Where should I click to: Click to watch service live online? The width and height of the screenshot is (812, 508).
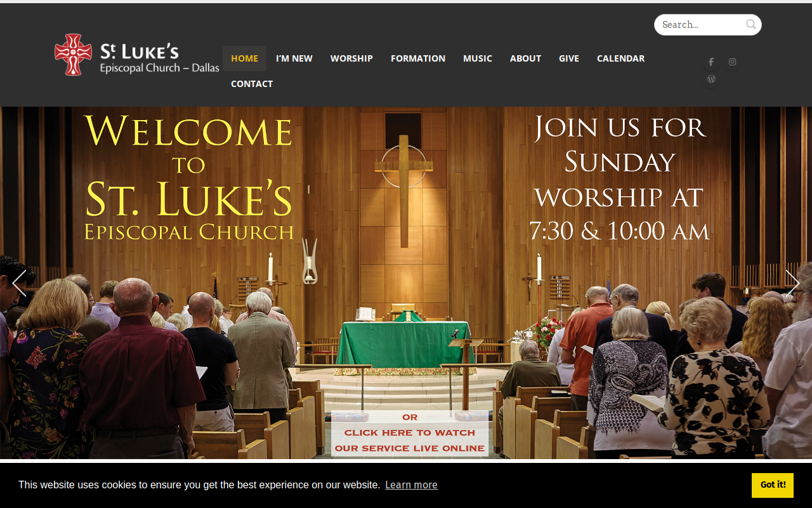[410, 433]
